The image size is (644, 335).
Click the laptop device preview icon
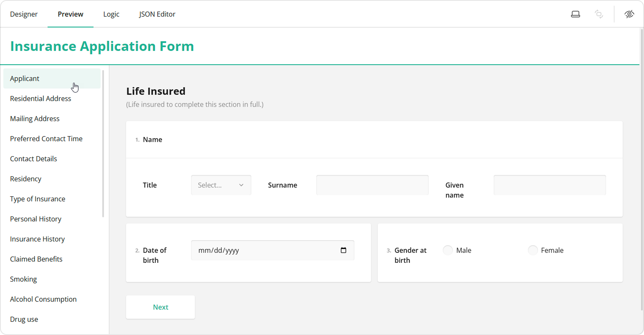click(575, 14)
